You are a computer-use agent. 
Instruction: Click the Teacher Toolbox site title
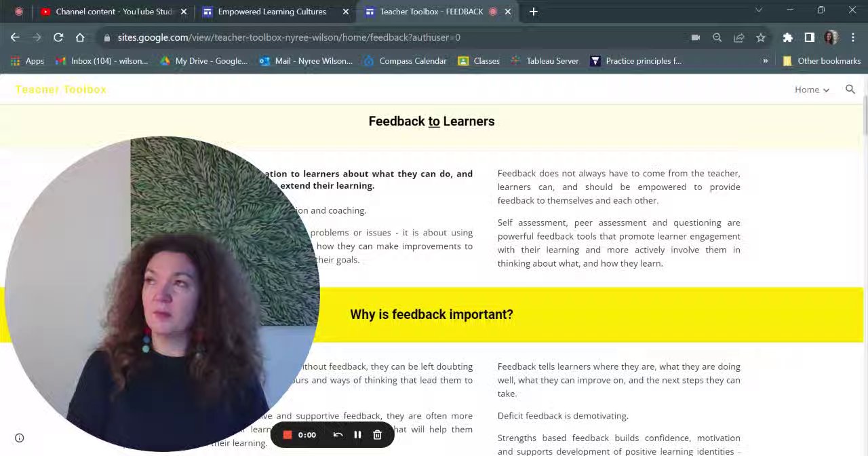coord(61,90)
